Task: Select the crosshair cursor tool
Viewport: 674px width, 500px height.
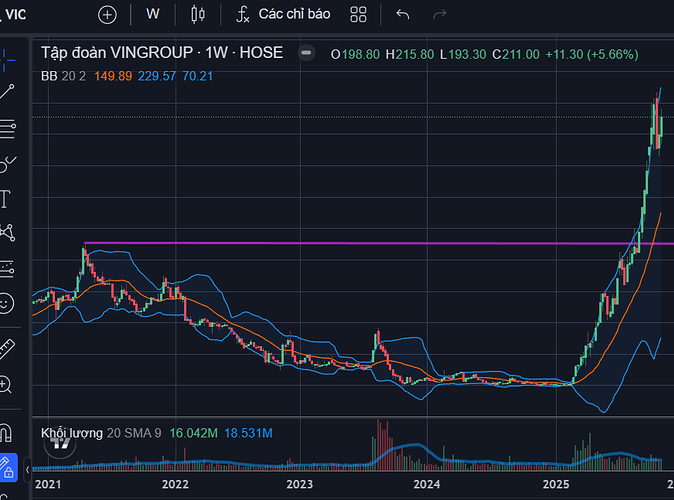Action: point(7,59)
